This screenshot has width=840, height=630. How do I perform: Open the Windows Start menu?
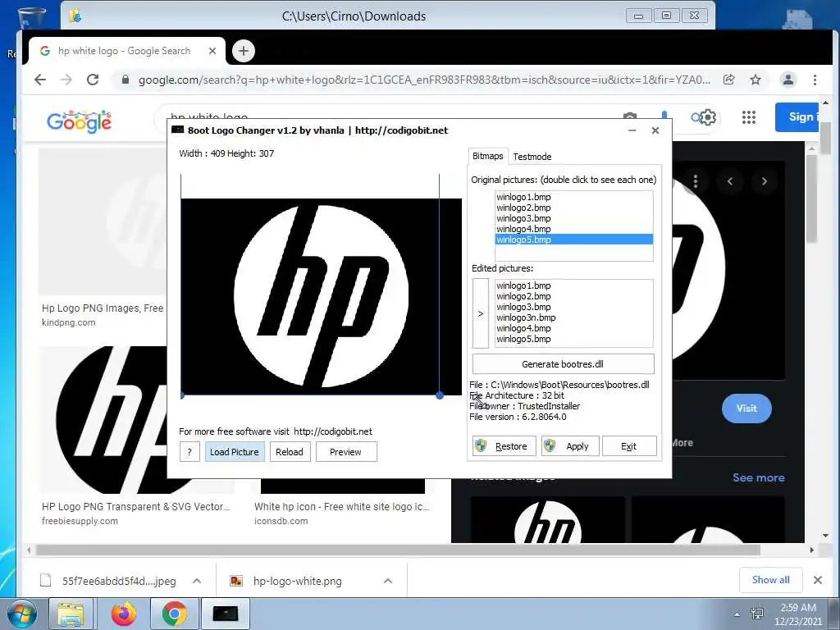pos(22,614)
